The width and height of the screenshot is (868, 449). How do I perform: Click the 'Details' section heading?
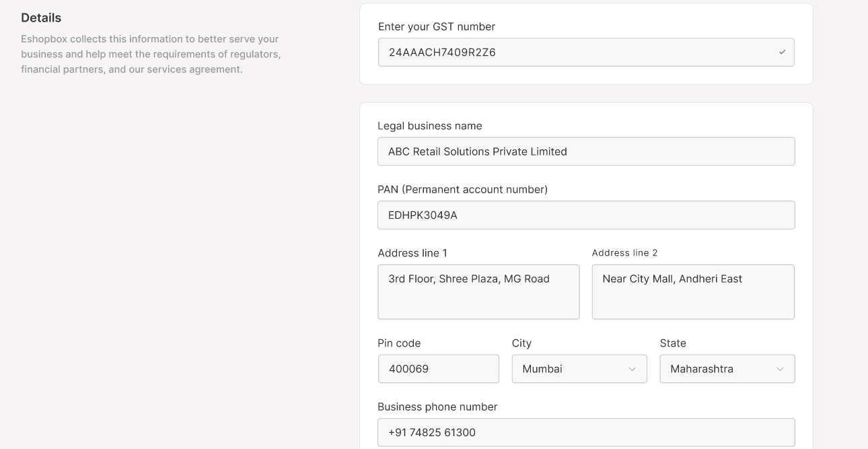[41, 18]
